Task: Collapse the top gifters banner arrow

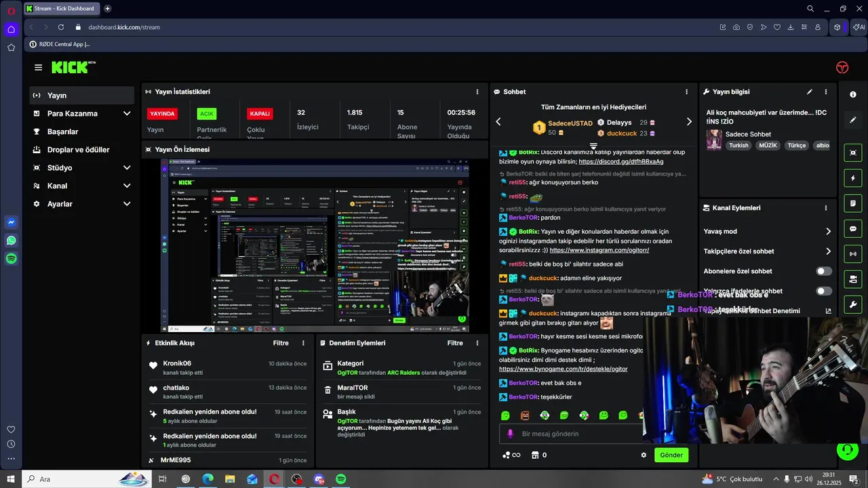Action: [593, 146]
